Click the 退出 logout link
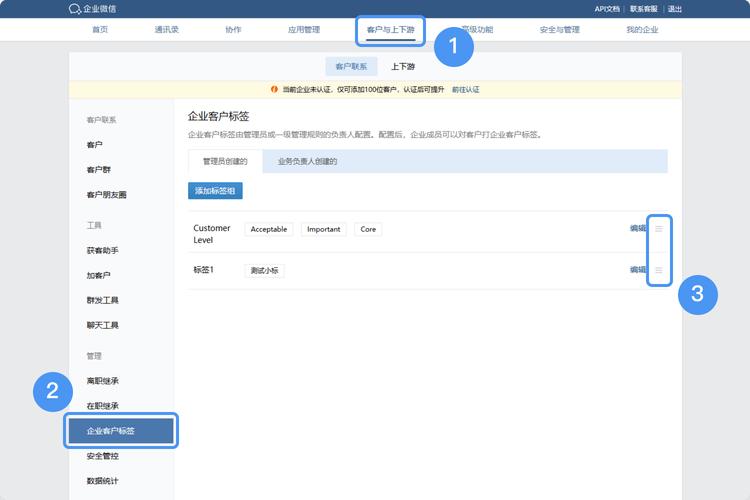The image size is (750, 500). [674, 9]
